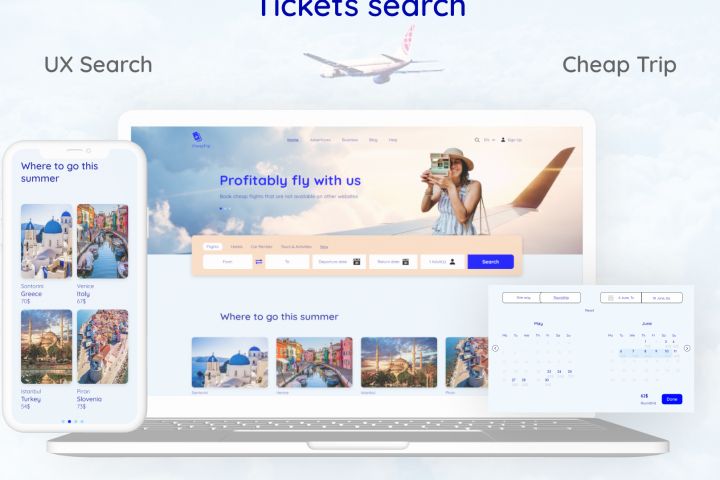The image size is (720, 480).
Task: Select the second hero slider dot
Action: pyautogui.click(x=225, y=209)
